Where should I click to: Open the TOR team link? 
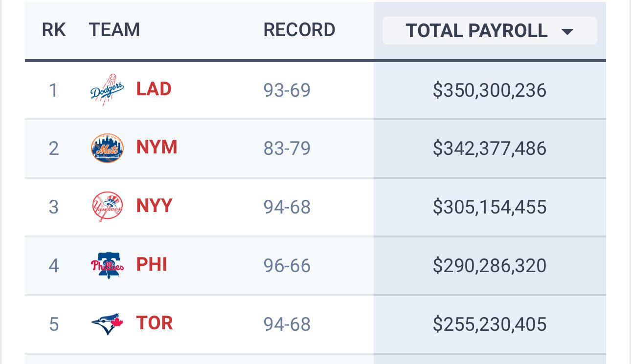[155, 323]
